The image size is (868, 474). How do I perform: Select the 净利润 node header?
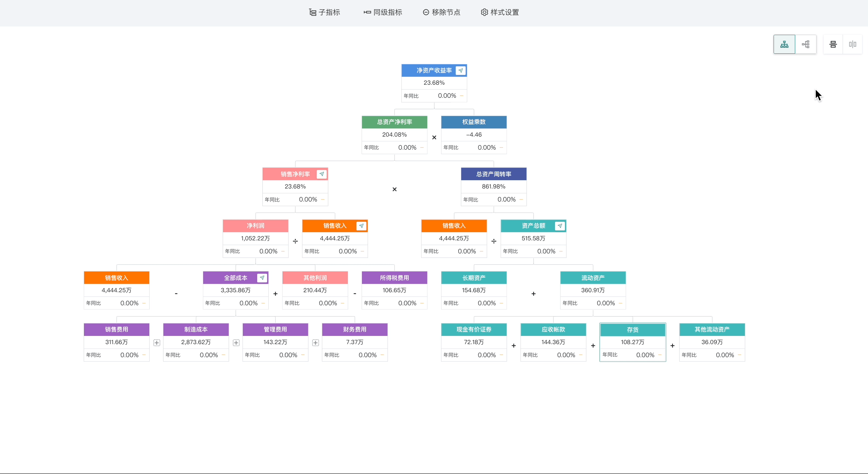[x=256, y=226]
